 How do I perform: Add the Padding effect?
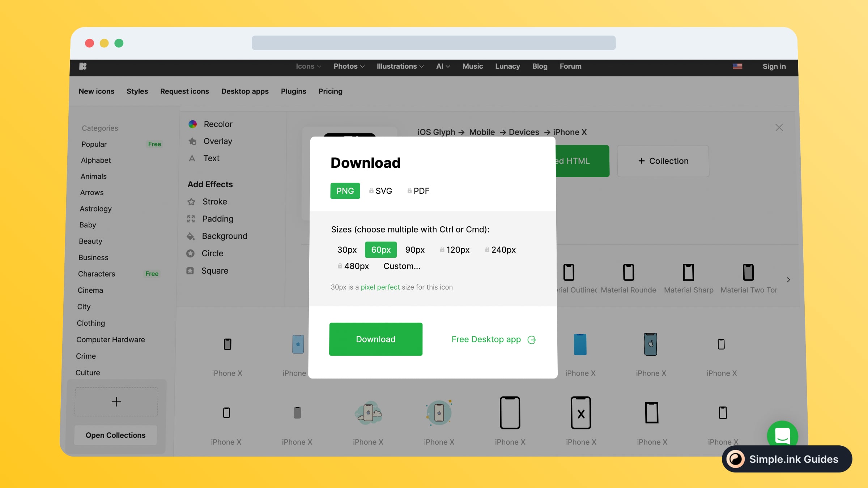pyautogui.click(x=210, y=219)
